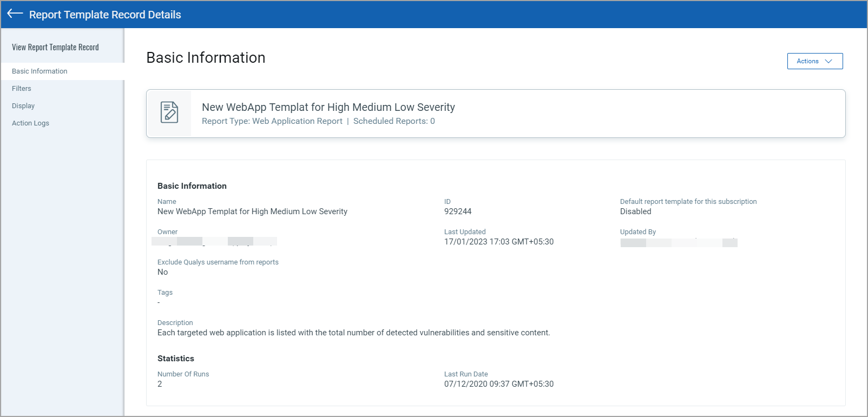Click the Report Template Record Details title
This screenshot has width=868, height=417.
(105, 15)
